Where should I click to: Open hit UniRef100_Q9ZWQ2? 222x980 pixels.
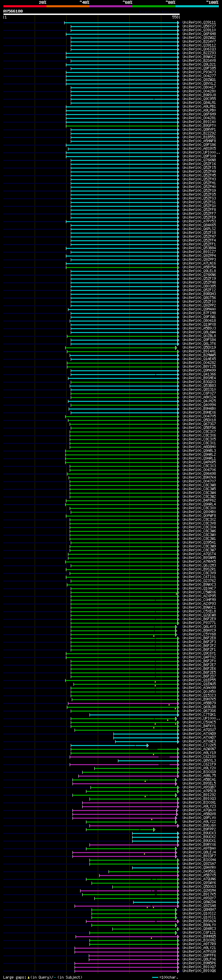[x=199, y=38]
